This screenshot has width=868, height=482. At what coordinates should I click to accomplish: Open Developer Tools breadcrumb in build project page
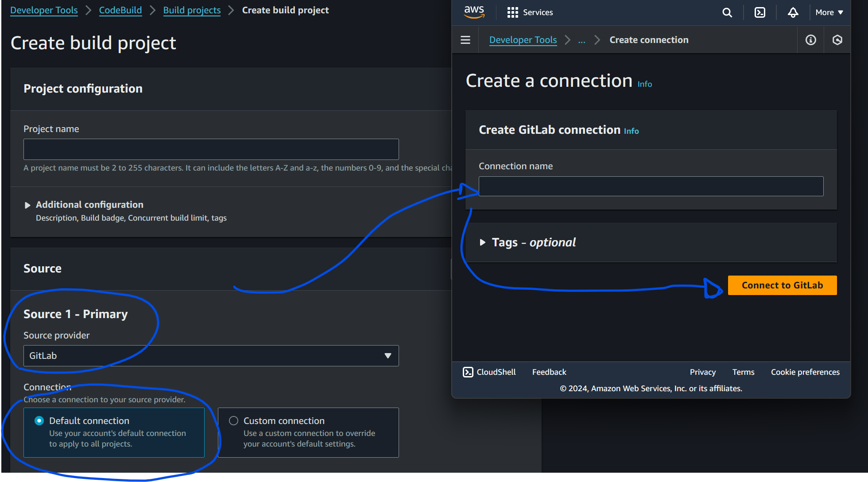tap(44, 10)
